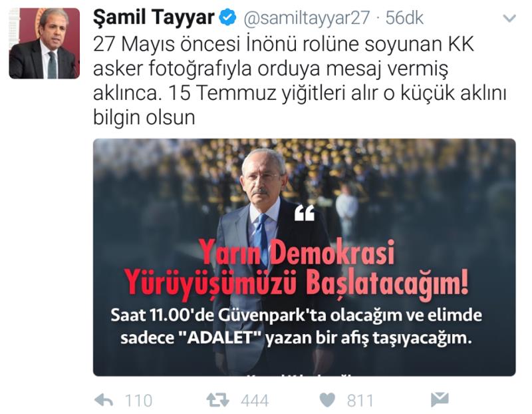Show the 811 likes count
This screenshot has height=414, width=532.
tap(360, 401)
